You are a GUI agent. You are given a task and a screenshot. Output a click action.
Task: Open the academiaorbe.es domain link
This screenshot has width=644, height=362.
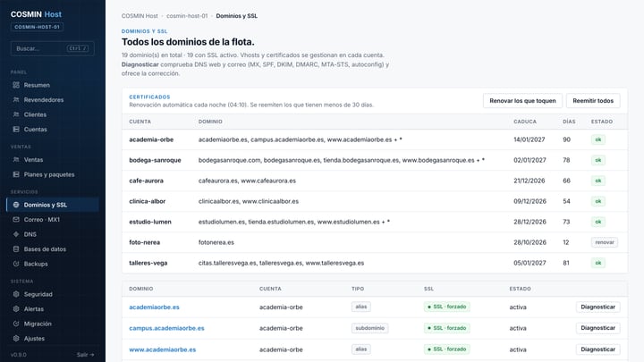(154, 307)
